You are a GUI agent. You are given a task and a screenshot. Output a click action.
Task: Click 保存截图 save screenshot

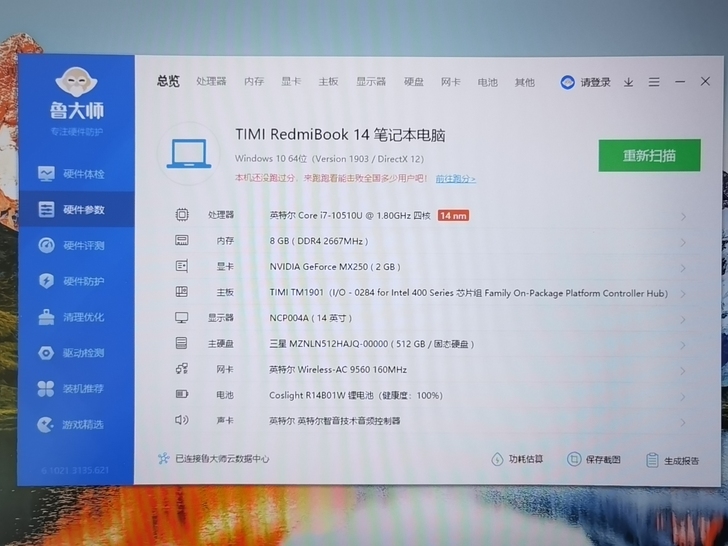(594, 460)
